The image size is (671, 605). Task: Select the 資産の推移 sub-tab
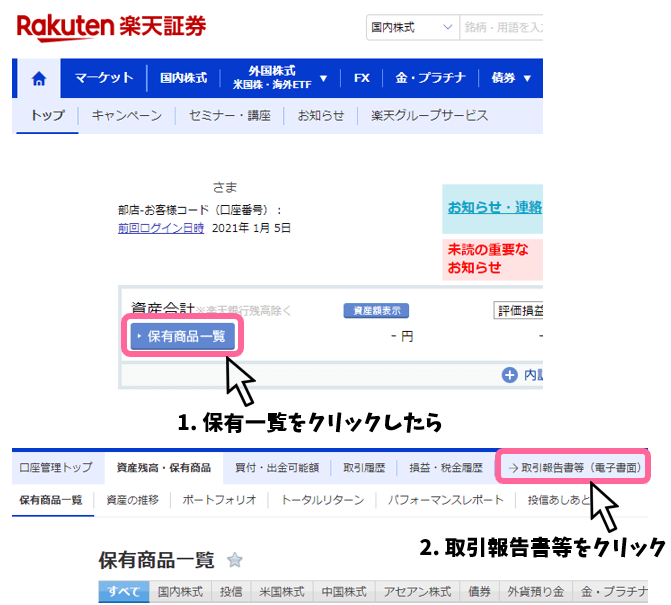point(132,500)
